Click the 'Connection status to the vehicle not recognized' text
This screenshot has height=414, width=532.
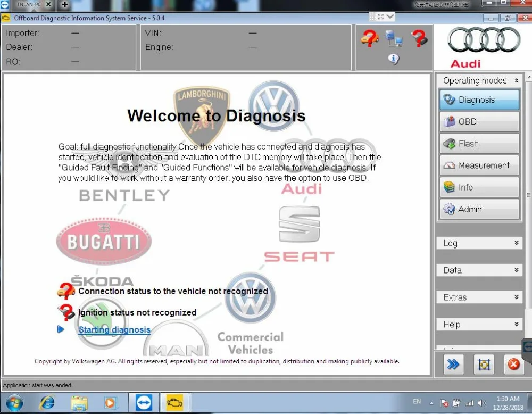173,291
